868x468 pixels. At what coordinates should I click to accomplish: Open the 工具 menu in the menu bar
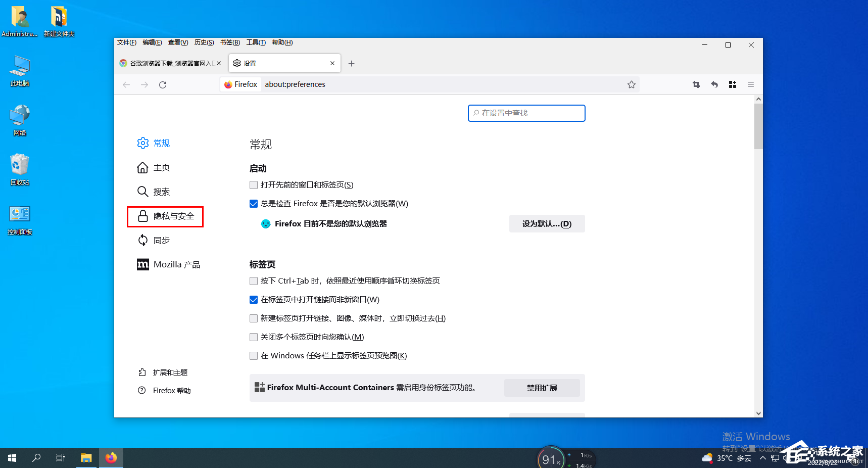coord(256,42)
